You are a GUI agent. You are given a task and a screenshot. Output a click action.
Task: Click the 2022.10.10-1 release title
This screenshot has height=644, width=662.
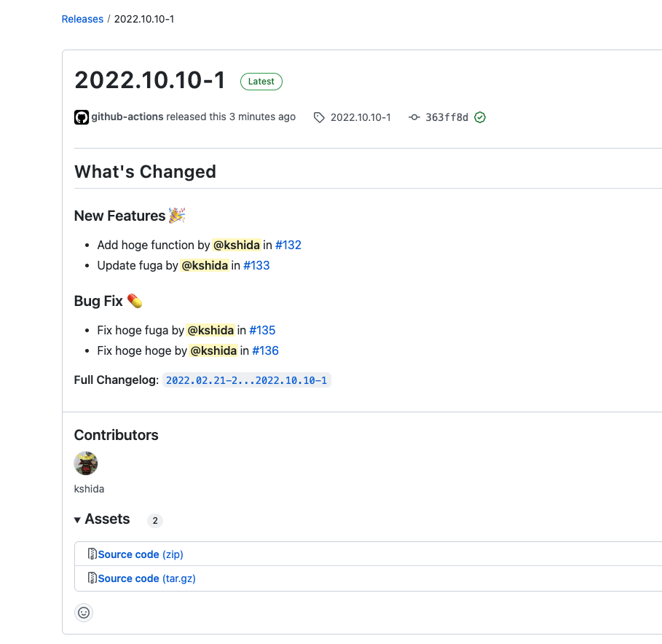(x=150, y=80)
